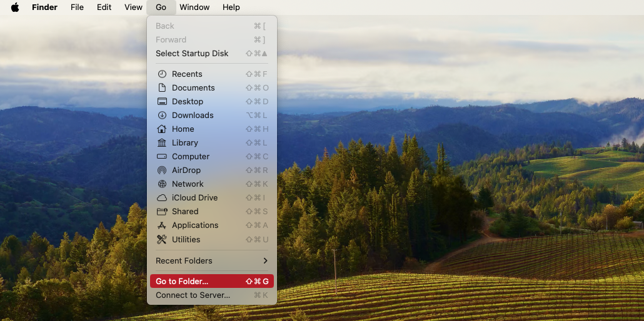Click the Library building icon
The image size is (644, 321).
pyautogui.click(x=162, y=143)
